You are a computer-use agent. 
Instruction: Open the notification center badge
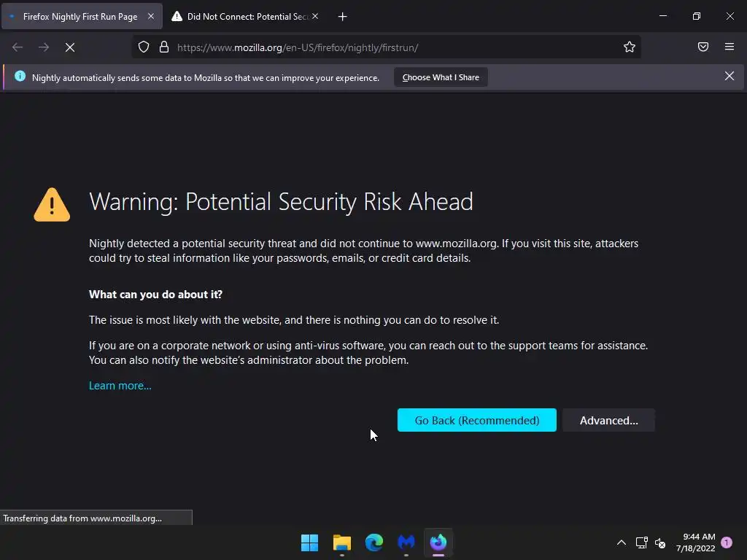[x=727, y=542]
